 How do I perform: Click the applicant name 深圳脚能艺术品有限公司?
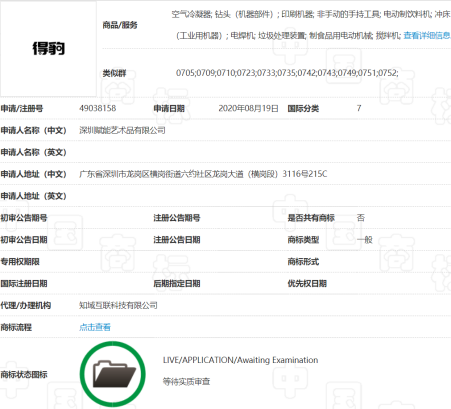122,130
